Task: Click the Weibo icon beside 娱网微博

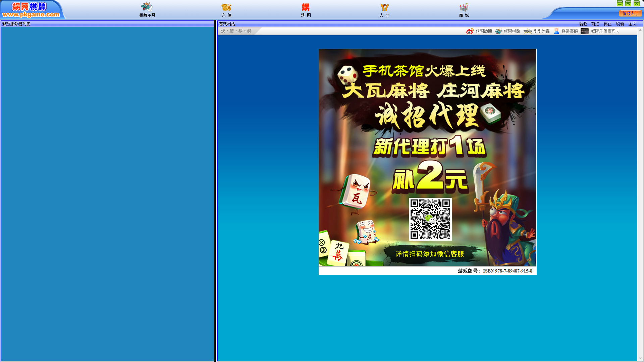Action: [470, 31]
